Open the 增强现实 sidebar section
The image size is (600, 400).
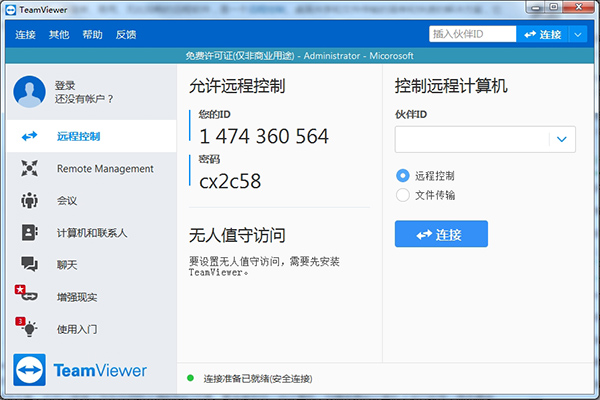pos(91,296)
